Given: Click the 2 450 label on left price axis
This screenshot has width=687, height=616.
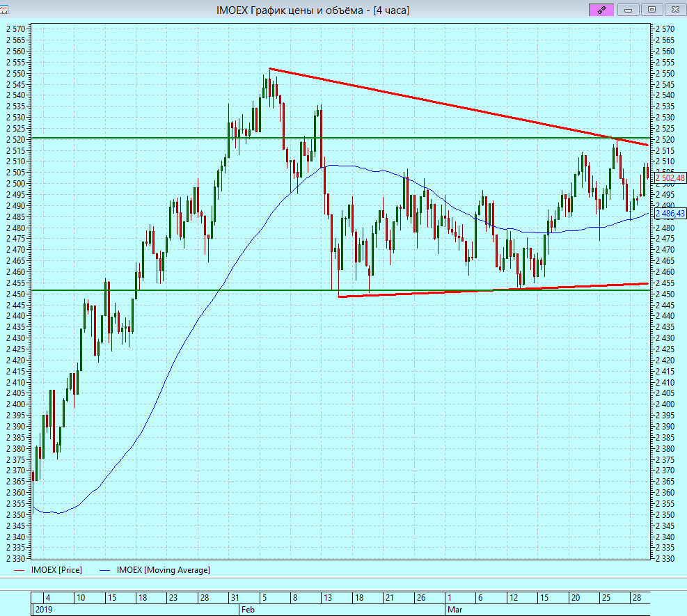Looking at the screenshot, I should 16,294.
